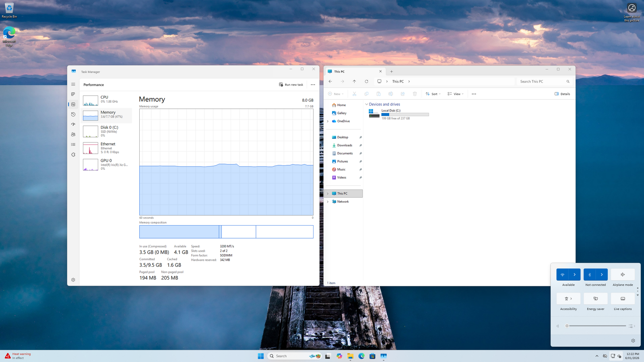Open quick settings gear icon

click(x=633, y=341)
